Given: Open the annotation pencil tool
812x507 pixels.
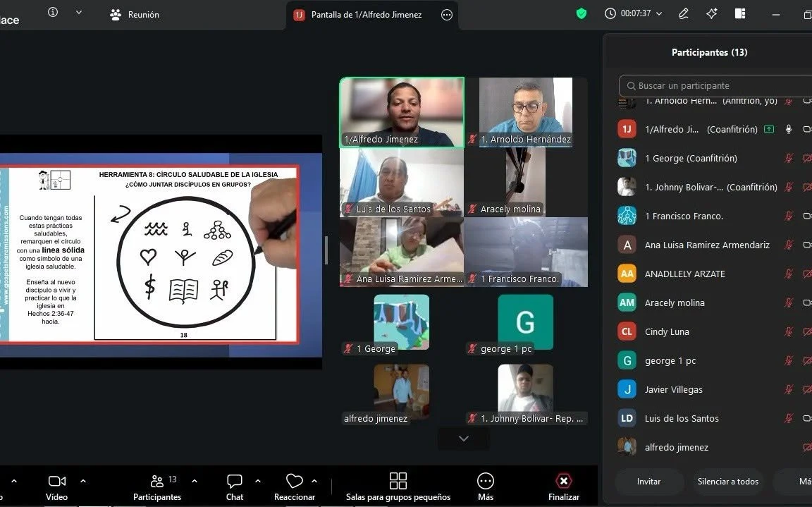Looking at the screenshot, I should pos(684,13).
